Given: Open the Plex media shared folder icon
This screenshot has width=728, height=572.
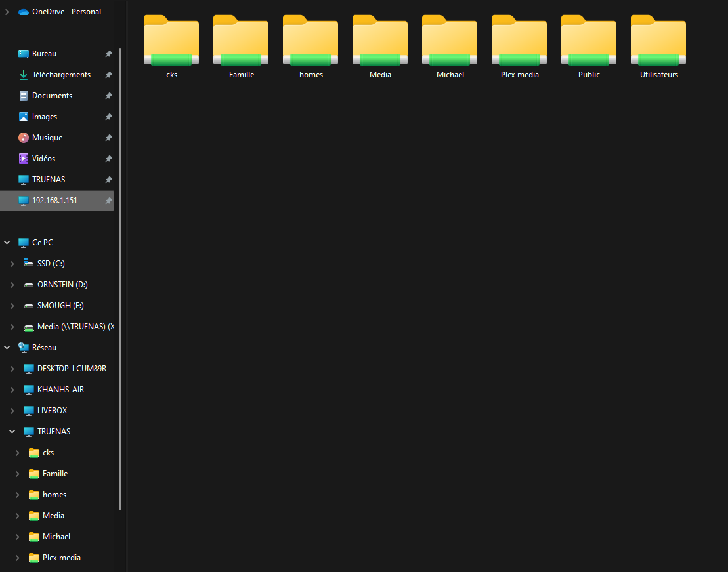Looking at the screenshot, I should point(519,41).
